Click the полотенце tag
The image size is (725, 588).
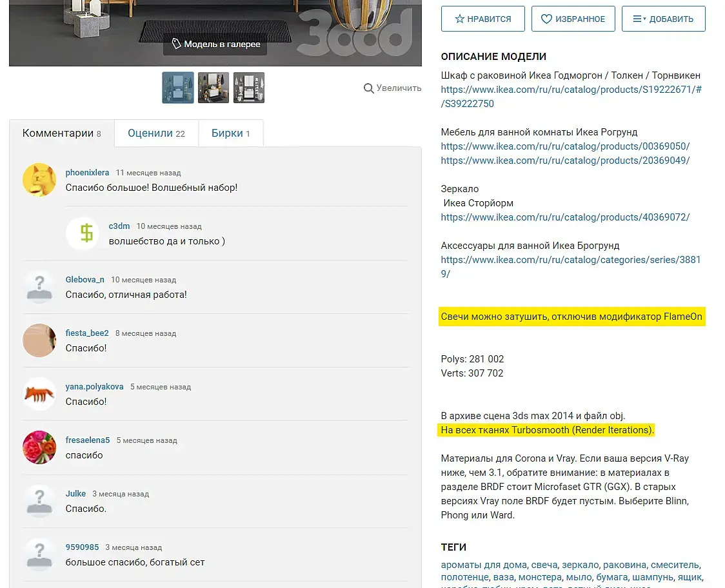point(464,578)
